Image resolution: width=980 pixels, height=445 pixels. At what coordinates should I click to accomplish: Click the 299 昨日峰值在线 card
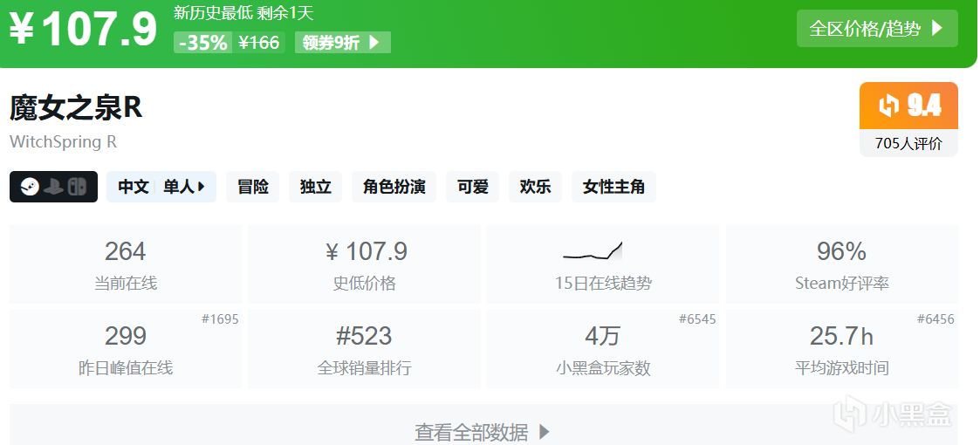coord(126,349)
